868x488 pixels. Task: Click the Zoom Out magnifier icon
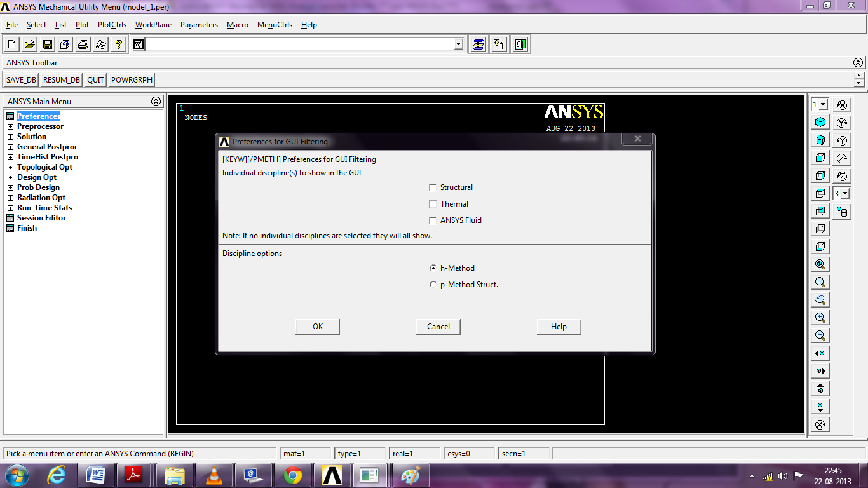click(x=820, y=335)
